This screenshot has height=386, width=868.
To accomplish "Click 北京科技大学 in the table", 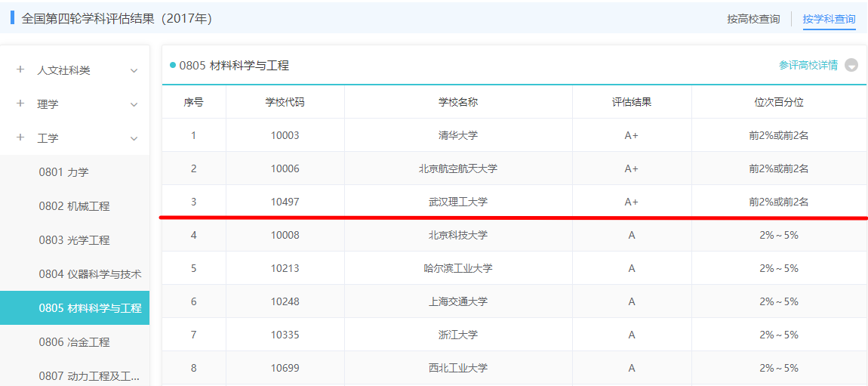I will click(x=458, y=235).
